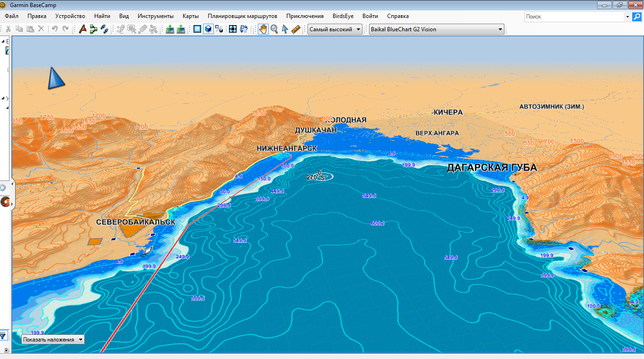Open the detail level 'Самый высокий' dropdown
Screen dimensions: 644x359
click(335, 29)
